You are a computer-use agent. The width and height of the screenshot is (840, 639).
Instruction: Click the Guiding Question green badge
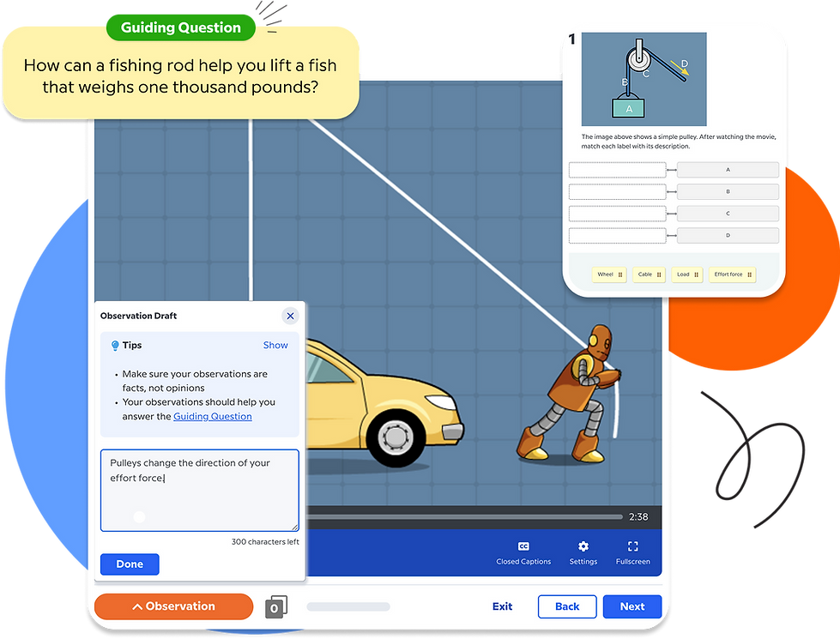(181, 27)
